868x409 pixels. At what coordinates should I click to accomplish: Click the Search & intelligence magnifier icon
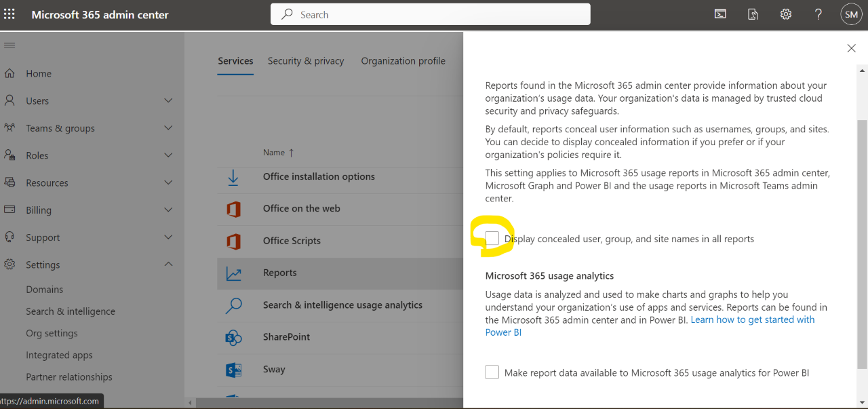click(x=233, y=305)
